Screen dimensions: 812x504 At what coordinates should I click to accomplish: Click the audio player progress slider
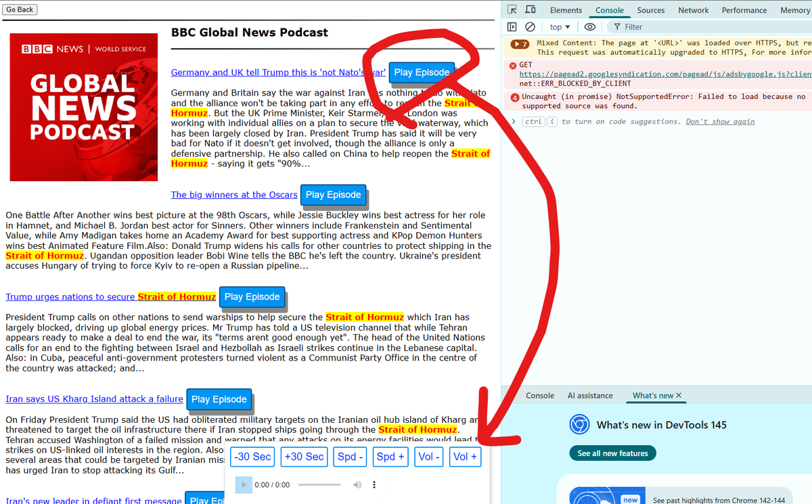[319, 485]
